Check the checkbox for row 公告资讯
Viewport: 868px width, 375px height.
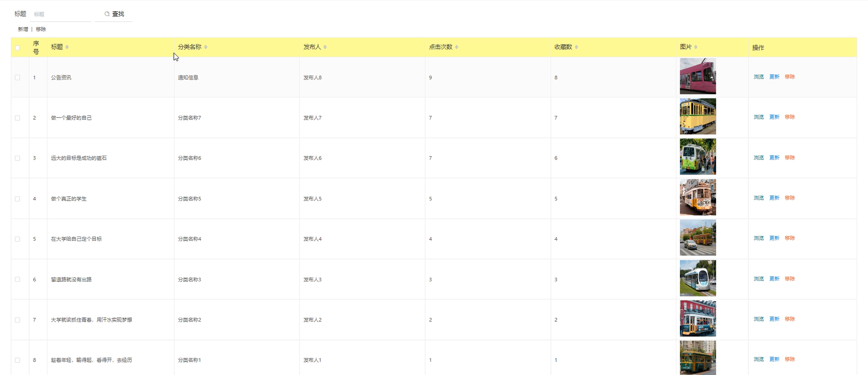(17, 78)
